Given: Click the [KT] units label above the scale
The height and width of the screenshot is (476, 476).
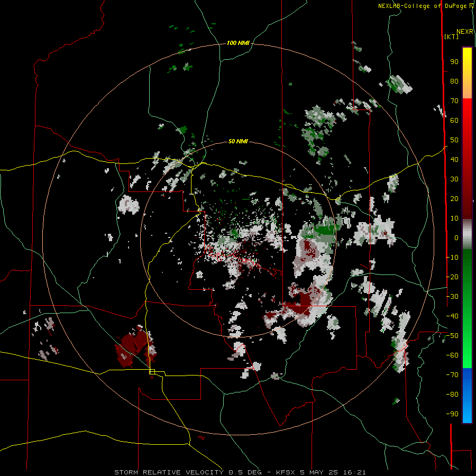Looking at the screenshot, I should point(451,36).
